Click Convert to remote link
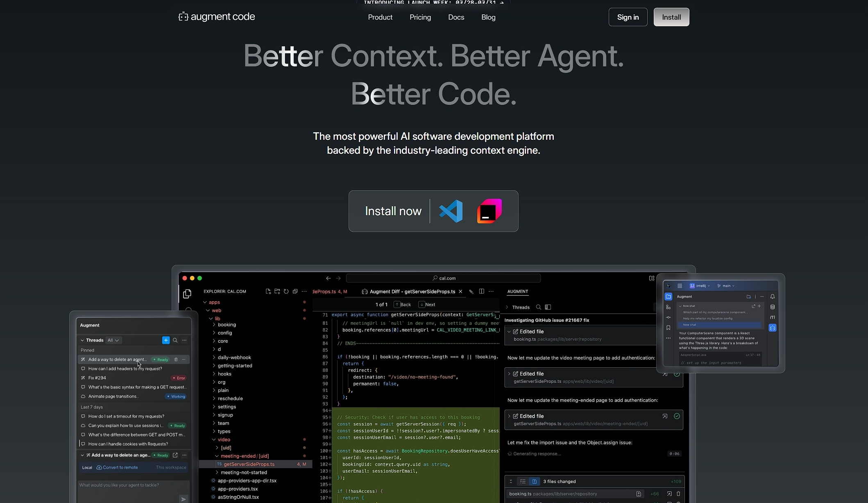 pyautogui.click(x=117, y=467)
